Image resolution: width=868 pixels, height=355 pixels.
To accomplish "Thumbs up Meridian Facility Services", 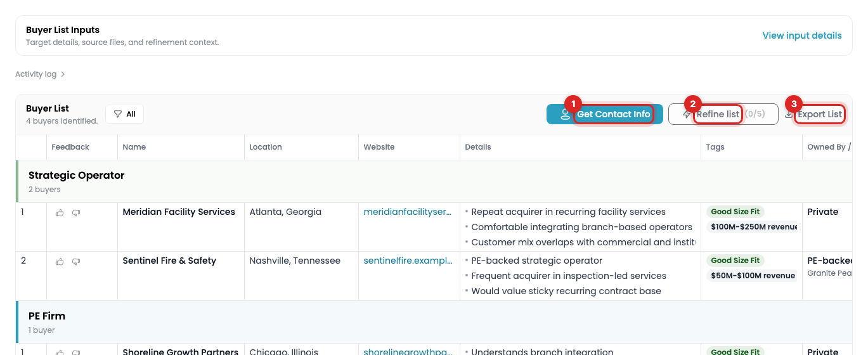I will pos(60,212).
